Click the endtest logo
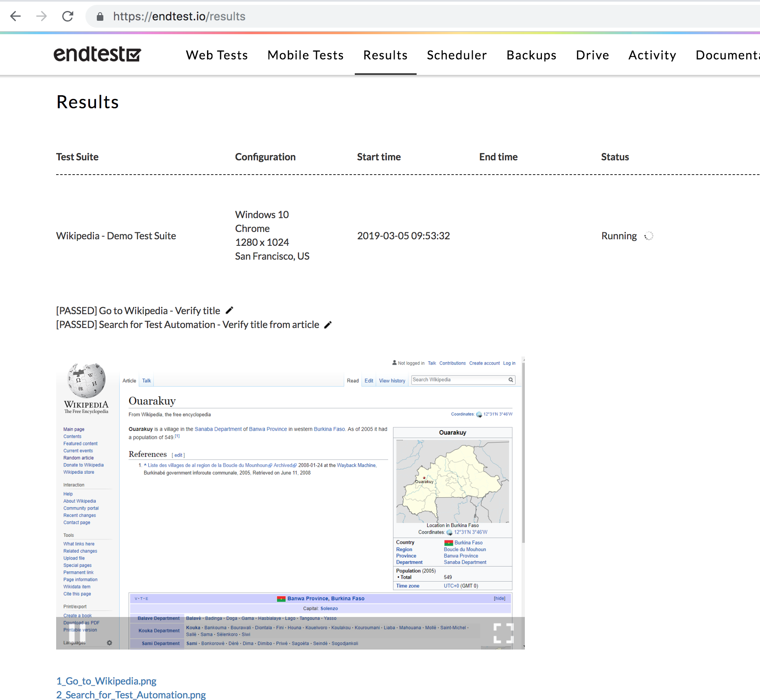 [97, 54]
